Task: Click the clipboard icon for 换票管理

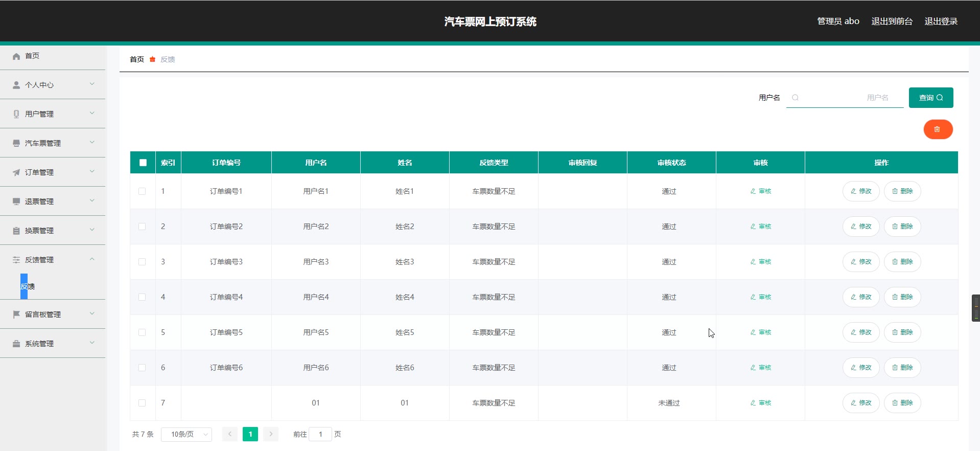Action: click(x=16, y=231)
